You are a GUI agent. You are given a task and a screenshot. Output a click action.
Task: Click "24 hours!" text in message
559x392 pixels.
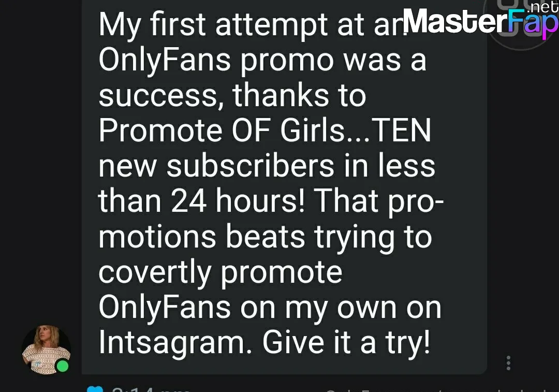[x=238, y=201]
